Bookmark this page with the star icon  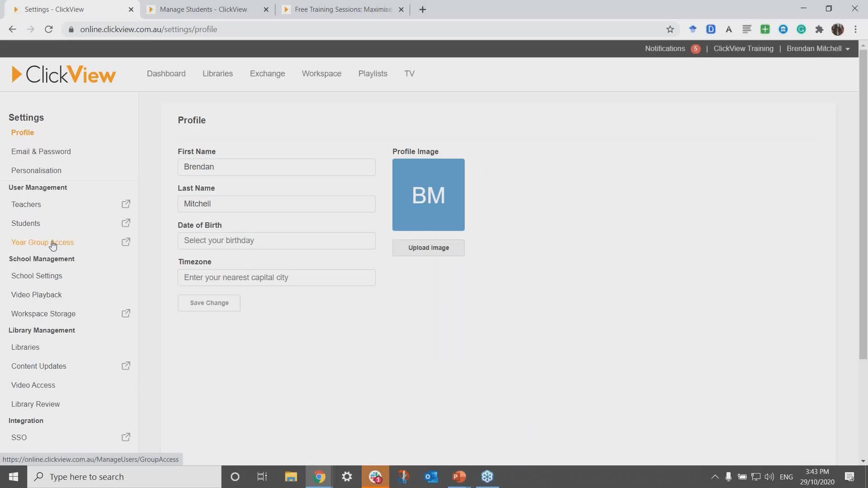pos(670,29)
